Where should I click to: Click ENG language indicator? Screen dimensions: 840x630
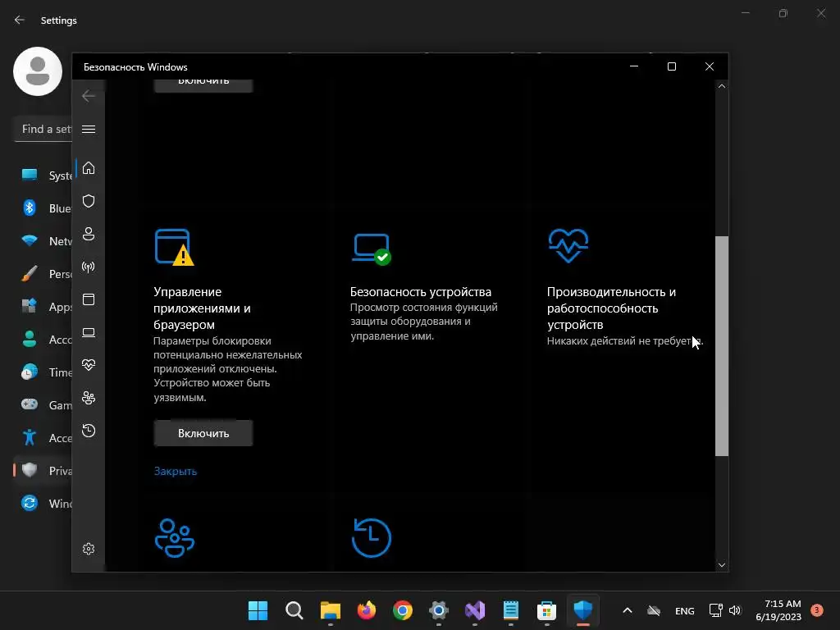685,610
